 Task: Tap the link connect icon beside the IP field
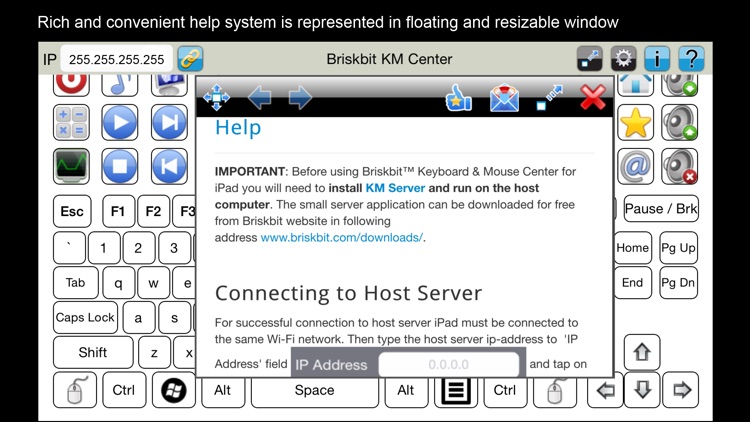point(190,59)
